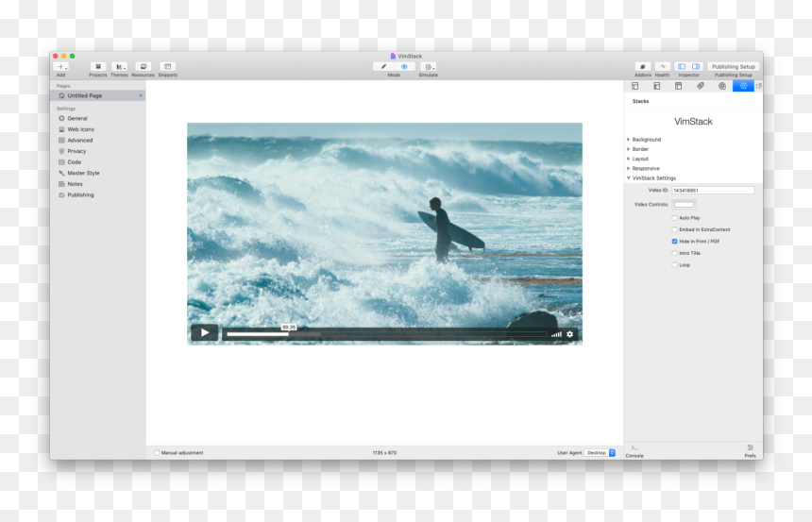Viewport: 812px width, 522px height.
Task: Enable Embed In ExtraContent checkbox
Action: 675,229
